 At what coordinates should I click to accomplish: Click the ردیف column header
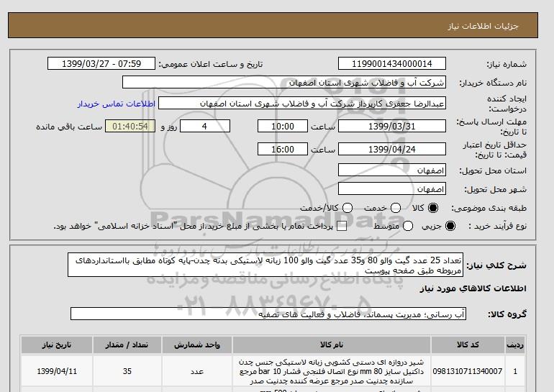(x=515, y=345)
